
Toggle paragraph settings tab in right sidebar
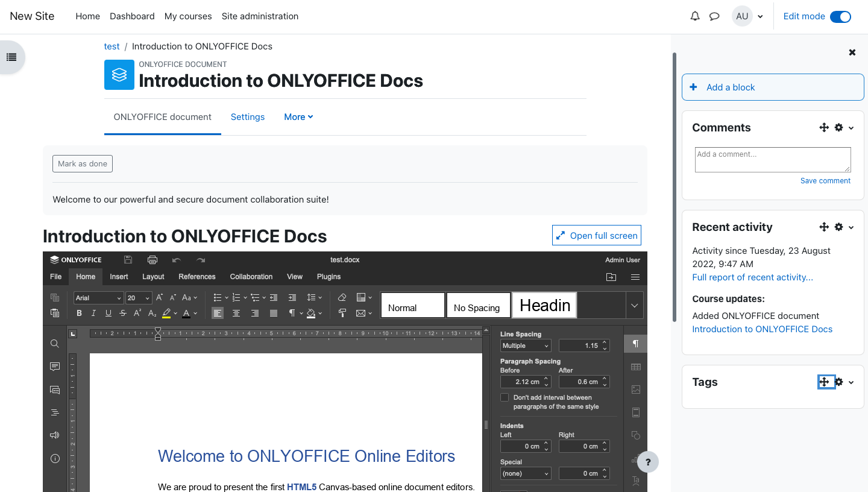(636, 344)
